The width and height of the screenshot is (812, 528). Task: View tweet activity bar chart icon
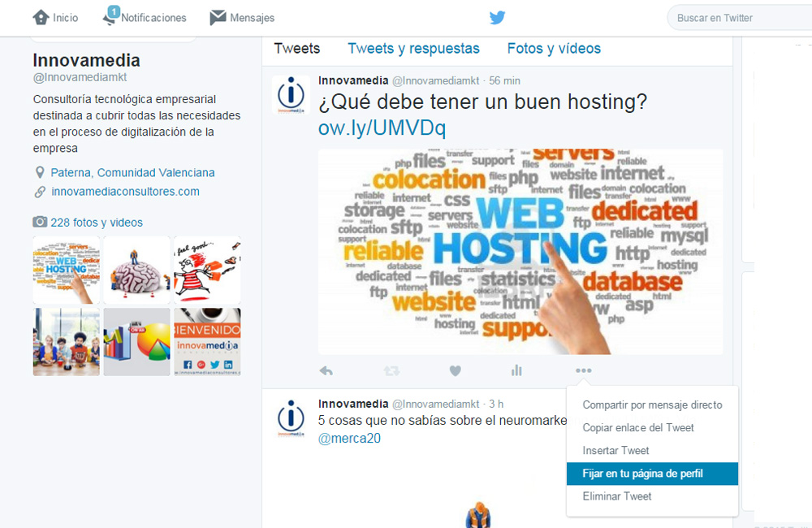pos(516,370)
